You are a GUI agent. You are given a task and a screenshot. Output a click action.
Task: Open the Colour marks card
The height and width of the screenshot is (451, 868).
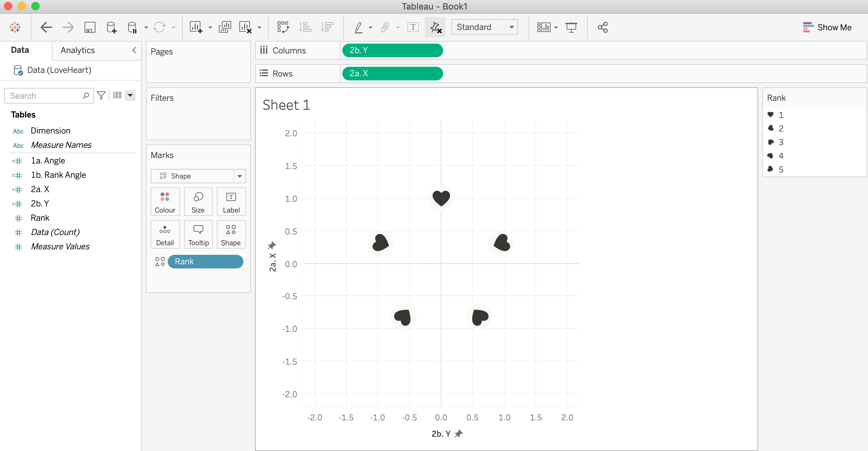click(165, 202)
